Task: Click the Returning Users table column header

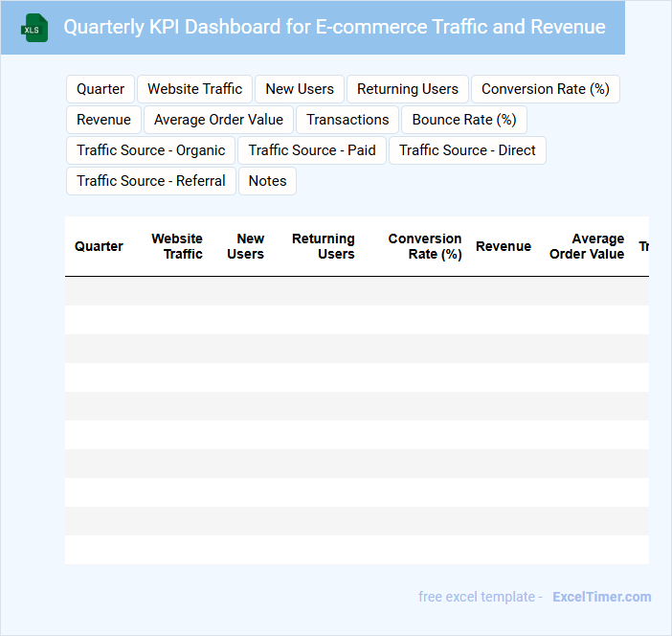Action: click(x=324, y=246)
